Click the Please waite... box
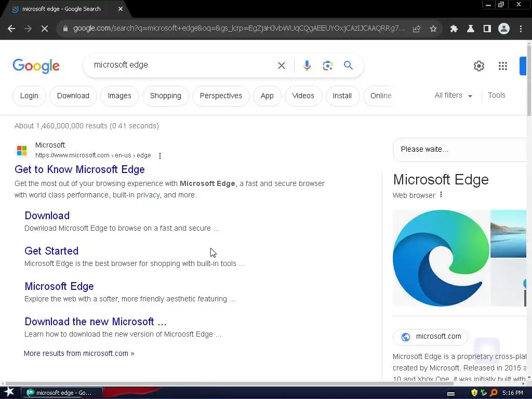The height and width of the screenshot is (399, 532). (x=459, y=150)
